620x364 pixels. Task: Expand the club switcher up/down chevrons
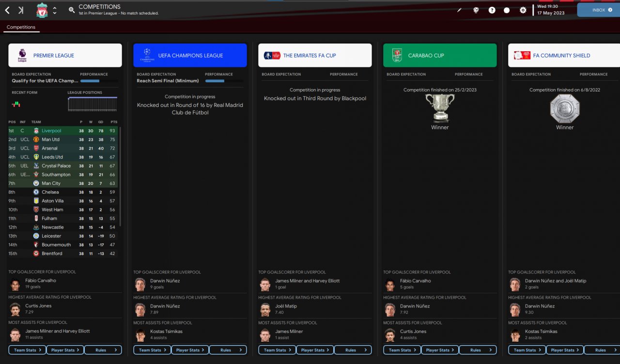tap(55, 10)
